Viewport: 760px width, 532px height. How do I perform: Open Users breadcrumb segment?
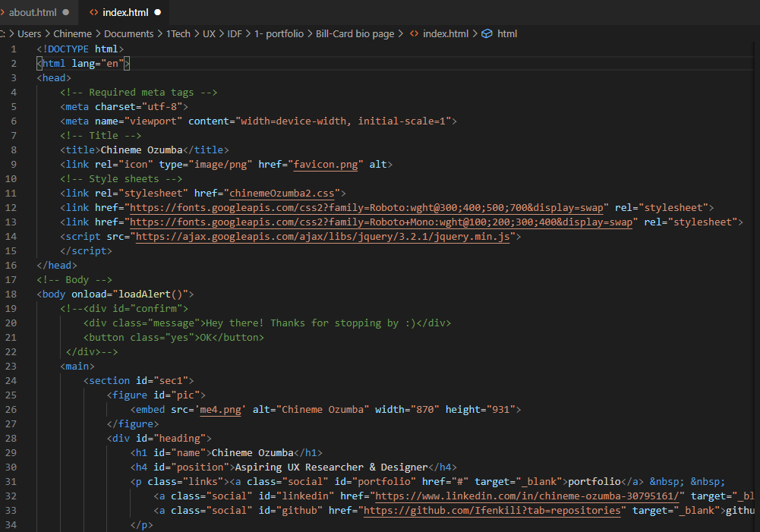(29, 34)
